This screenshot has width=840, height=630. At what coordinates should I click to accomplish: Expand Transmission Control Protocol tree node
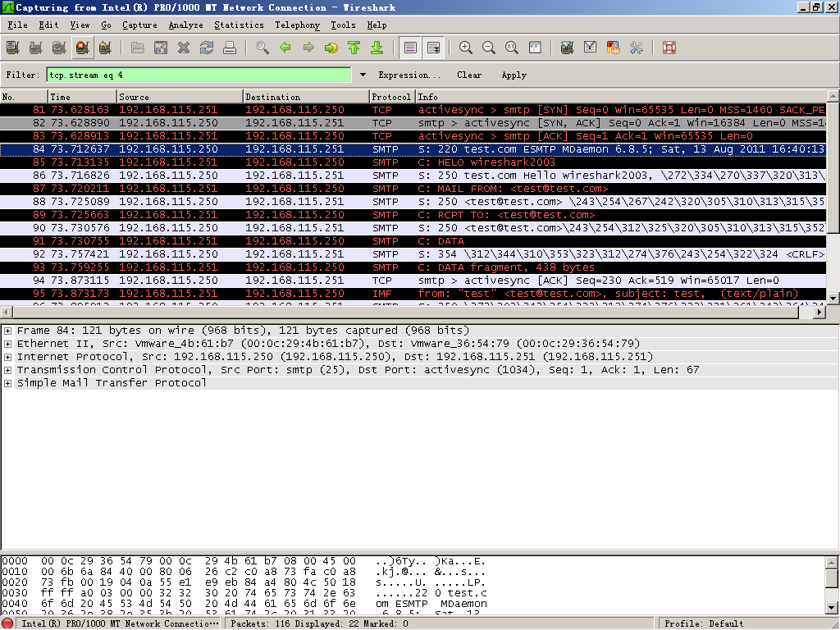[x=7, y=370]
